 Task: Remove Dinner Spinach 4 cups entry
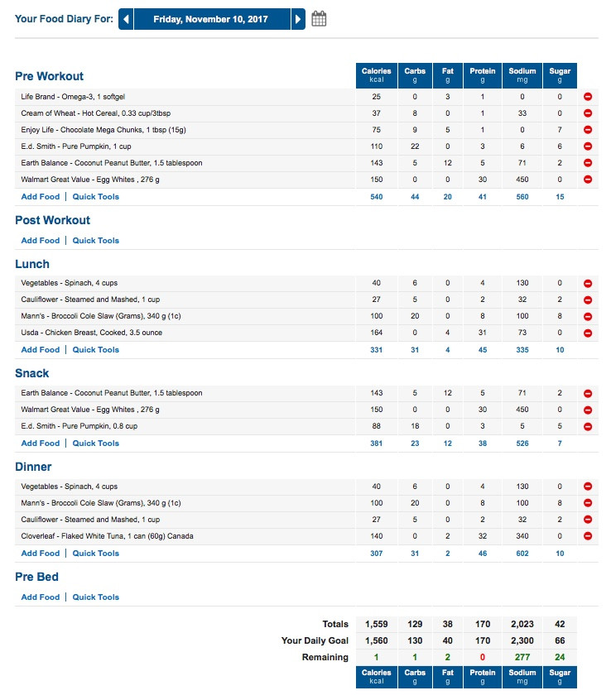(x=588, y=487)
